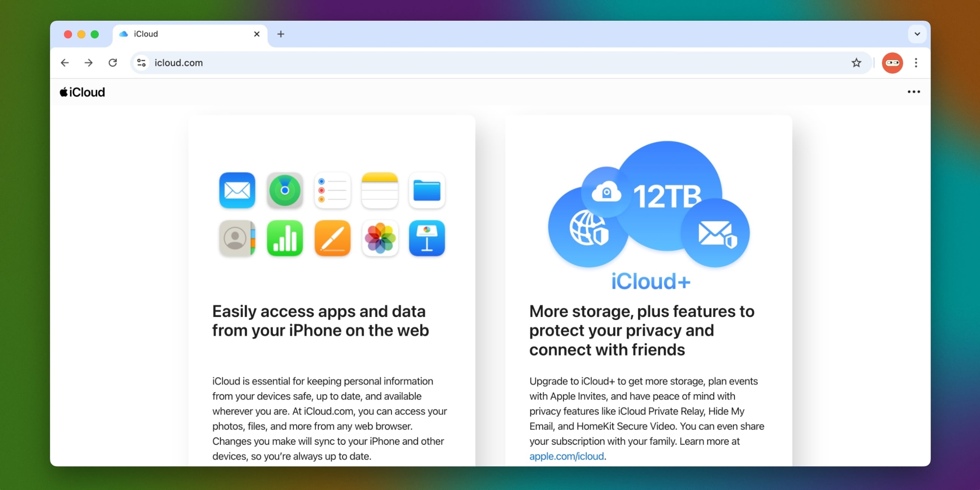
Task: Click the iCloud favicon on the tab
Action: (123, 34)
